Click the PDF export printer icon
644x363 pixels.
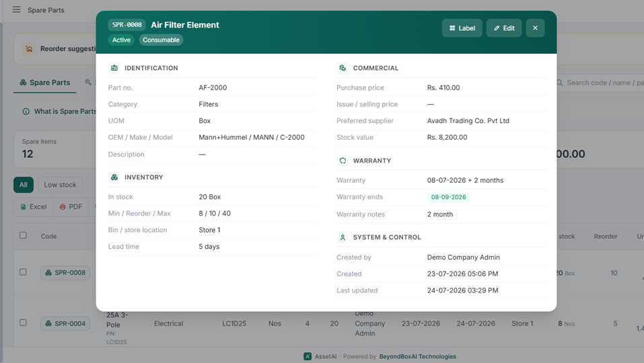tap(63, 207)
